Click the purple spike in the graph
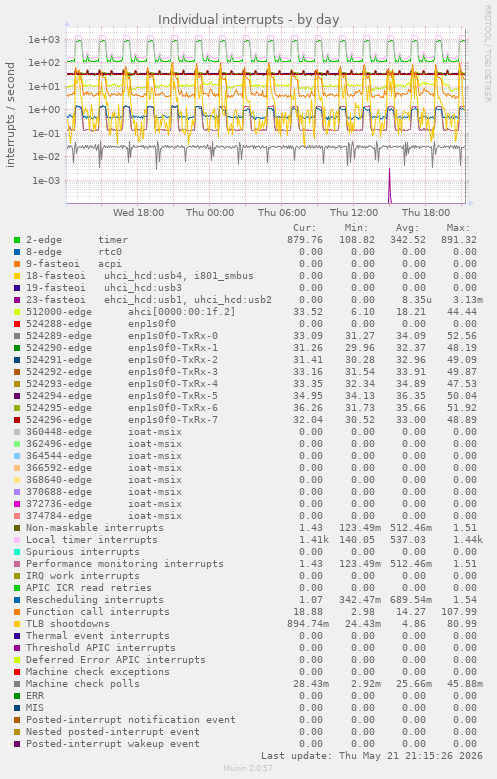 [390, 186]
